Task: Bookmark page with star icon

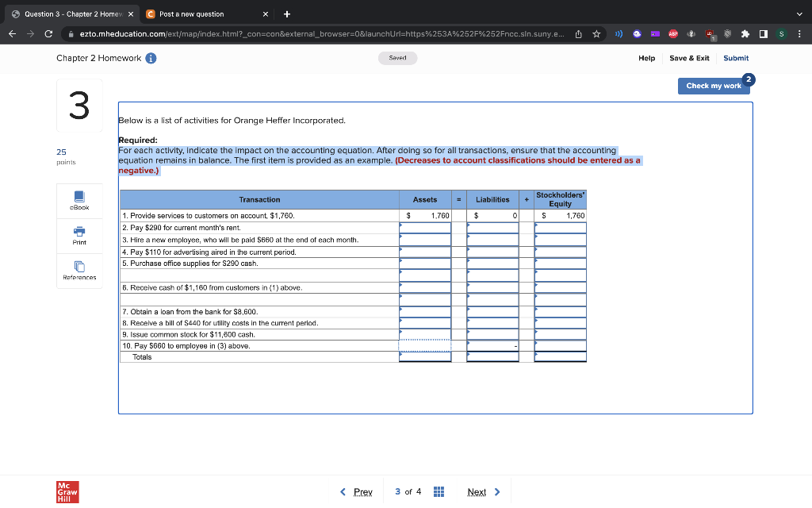Action: click(596, 33)
